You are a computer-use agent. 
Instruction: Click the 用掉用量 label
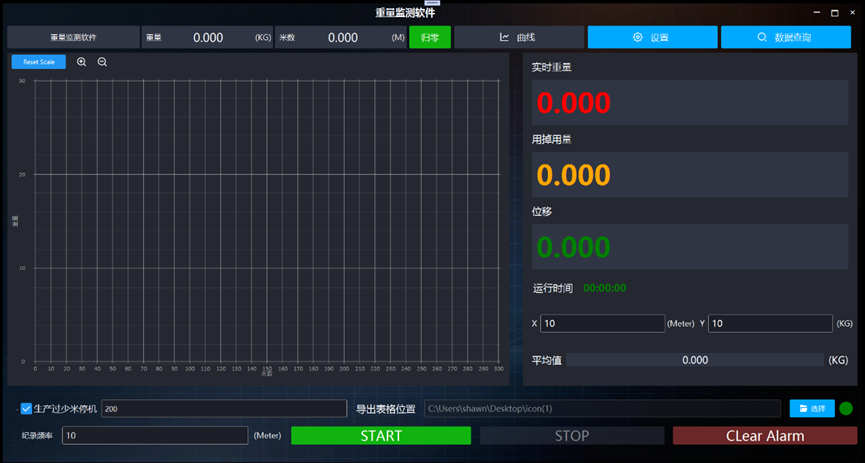[x=552, y=140]
